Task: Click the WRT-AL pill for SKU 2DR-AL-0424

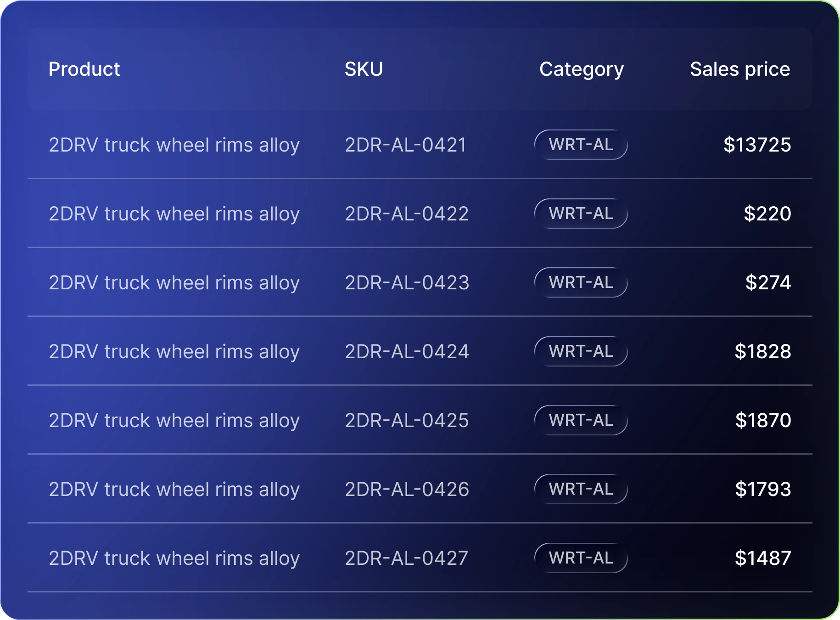Action: pos(581,351)
